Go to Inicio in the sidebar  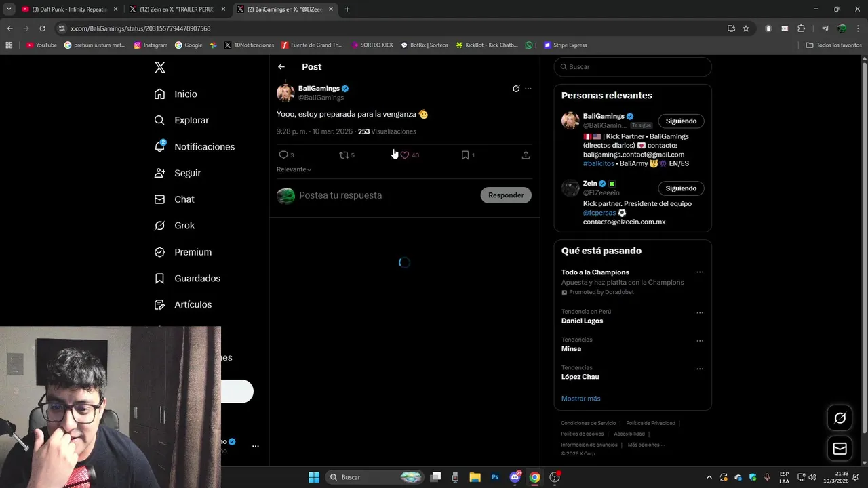point(176,94)
